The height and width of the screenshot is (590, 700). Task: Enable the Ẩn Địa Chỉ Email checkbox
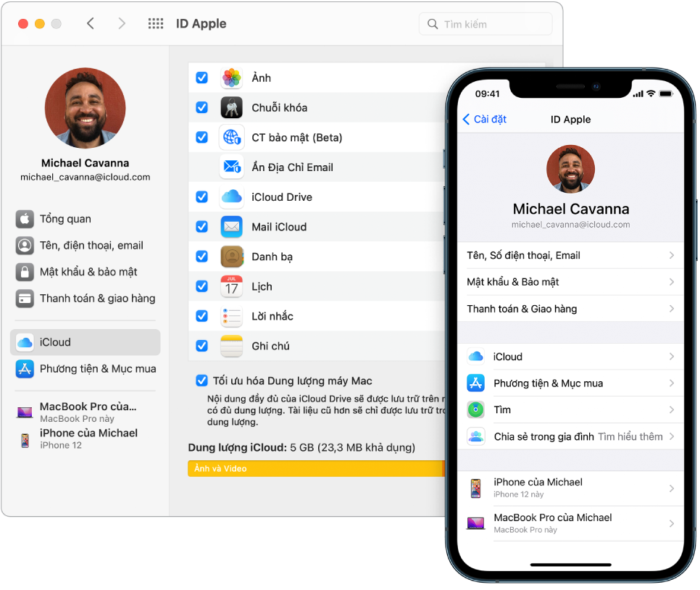point(201,167)
